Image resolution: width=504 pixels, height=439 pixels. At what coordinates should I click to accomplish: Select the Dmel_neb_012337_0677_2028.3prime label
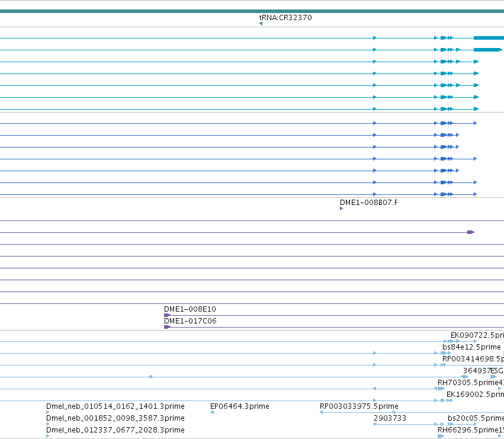(x=115, y=430)
